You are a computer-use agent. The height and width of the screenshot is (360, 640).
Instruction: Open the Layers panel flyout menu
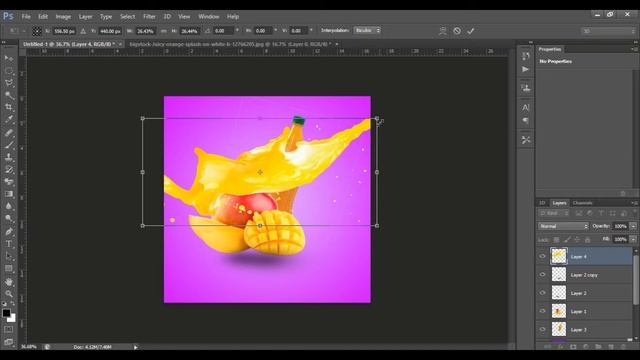[634, 203]
